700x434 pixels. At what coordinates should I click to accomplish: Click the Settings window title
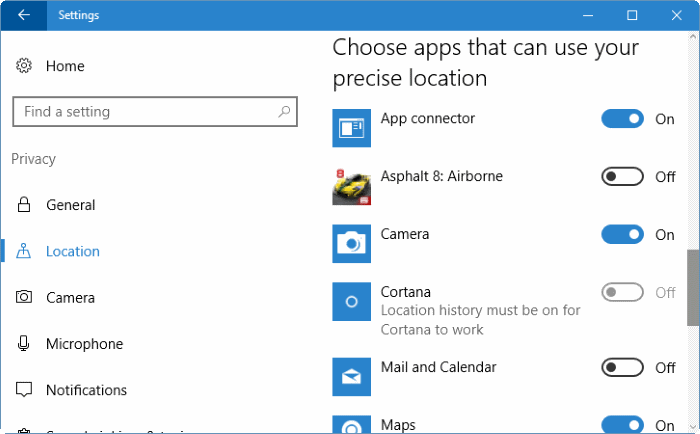(x=79, y=15)
